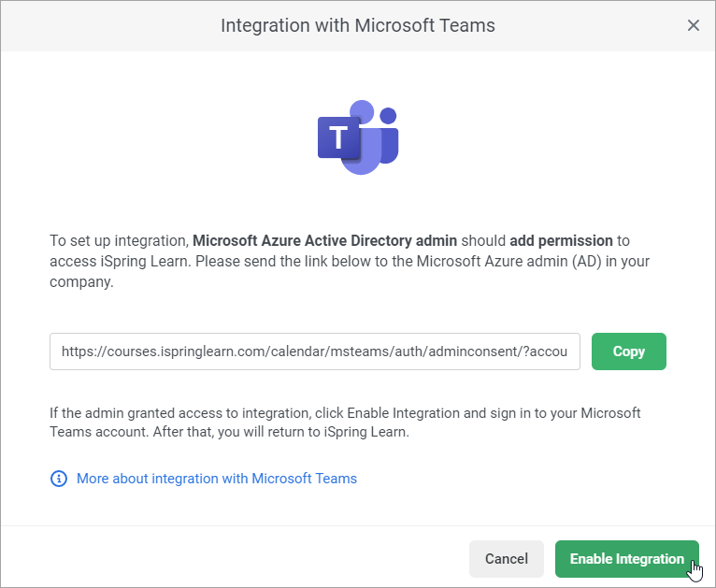Enable the Microsoft Teams integration
The image size is (716, 588).
[626, 559]
